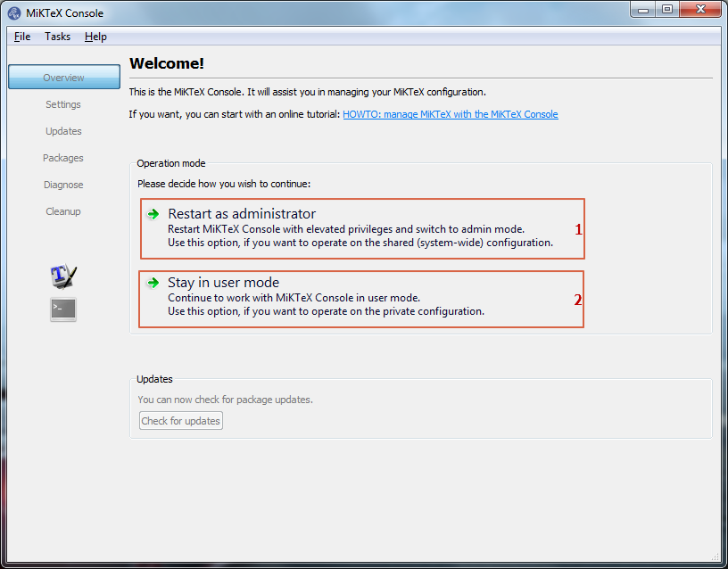Open the File menu

click(22, 37)
